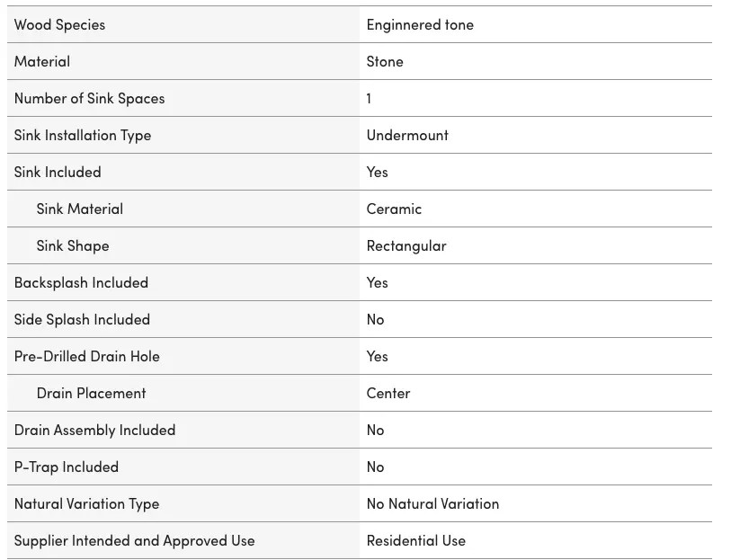Click the Backsplash Included label
The image size is (731, 560).
click(82, 282)
